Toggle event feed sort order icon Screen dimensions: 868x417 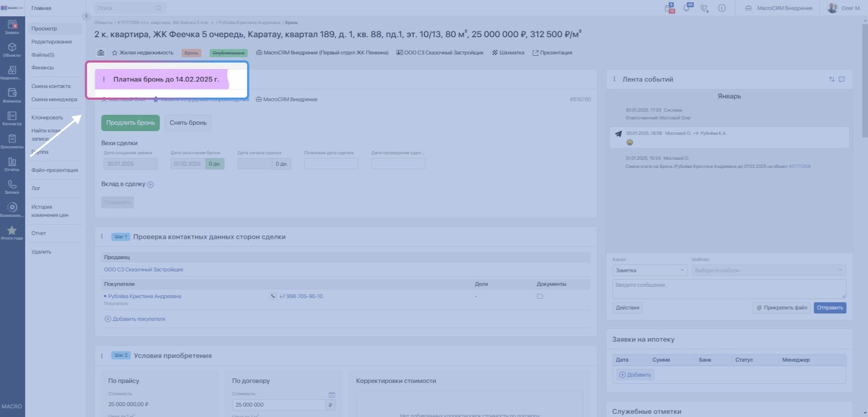[832, 79]
